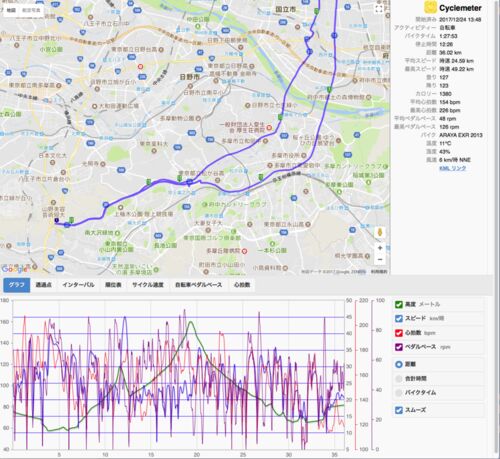Open the グラフ tab

[17, 285]
